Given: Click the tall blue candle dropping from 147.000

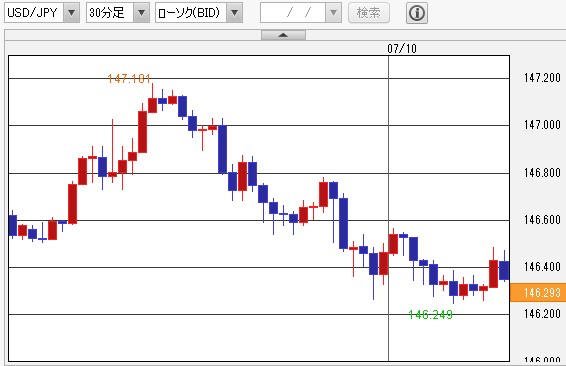Looking at the screenshot, I should 222,149.
